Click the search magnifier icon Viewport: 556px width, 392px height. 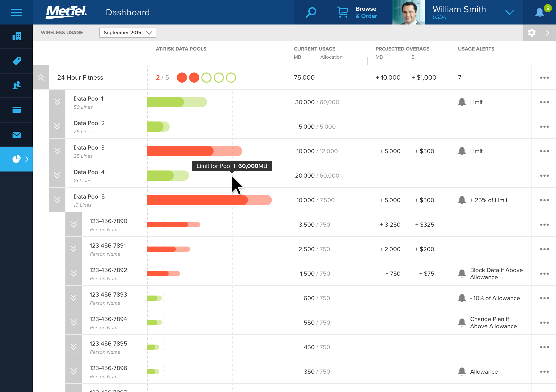tap(311, 12)
